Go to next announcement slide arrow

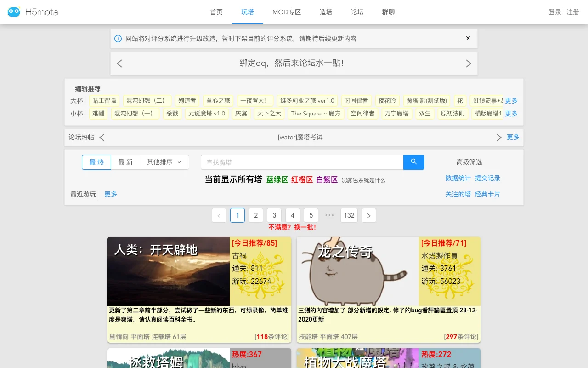(x=469, y=63)
